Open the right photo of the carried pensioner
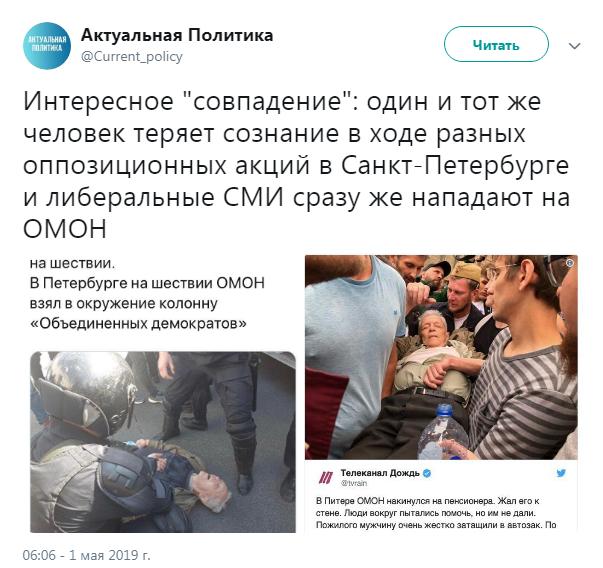 click(441, 357)
